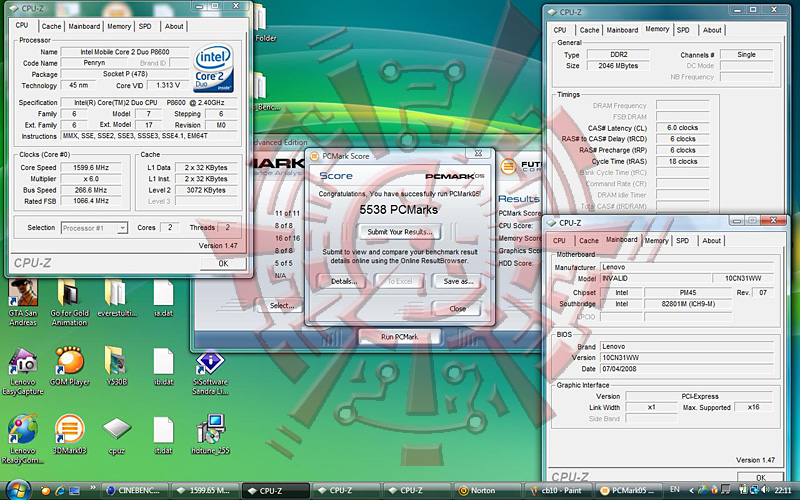
Task: Click the To Excel button in PCMark Score
Action: (x=399, y=281)
